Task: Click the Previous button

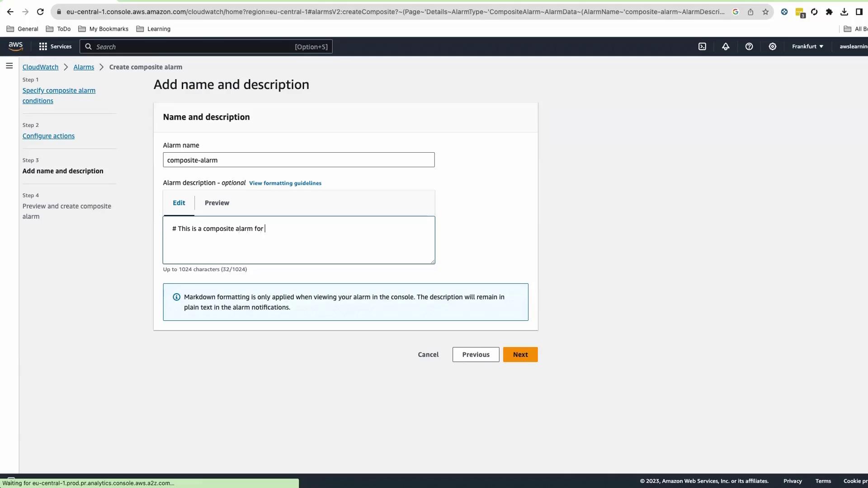Action: coord(476,355)
